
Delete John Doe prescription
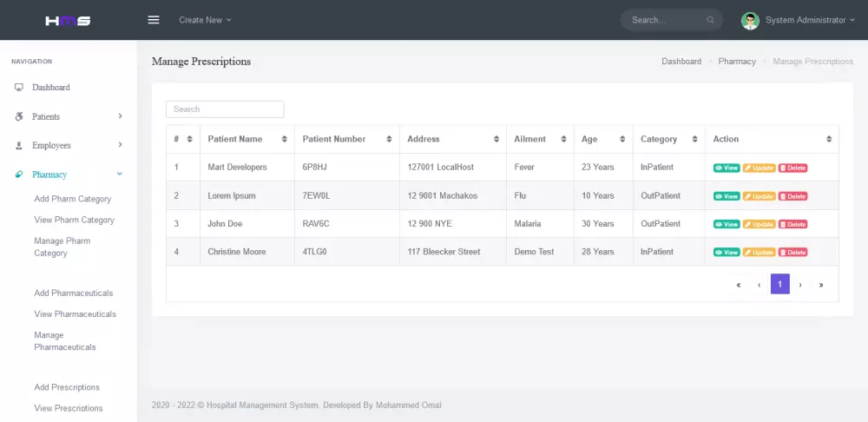pos(792,224)
